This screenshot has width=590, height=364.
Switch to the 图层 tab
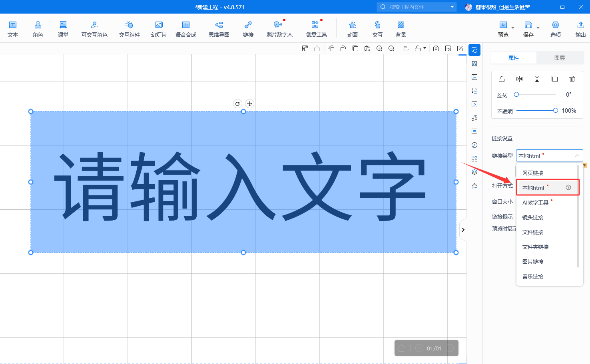559,58
